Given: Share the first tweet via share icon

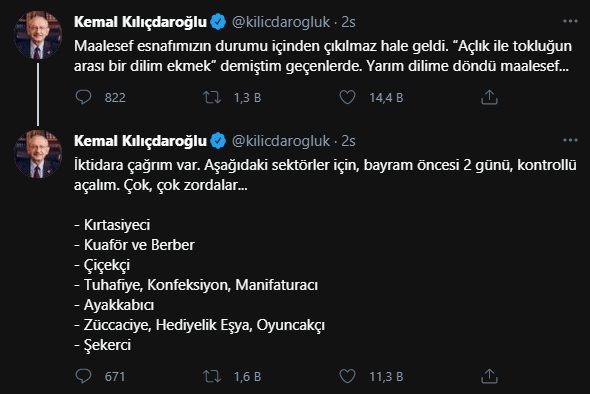Looking at the screenshot, I should [489, 97].
